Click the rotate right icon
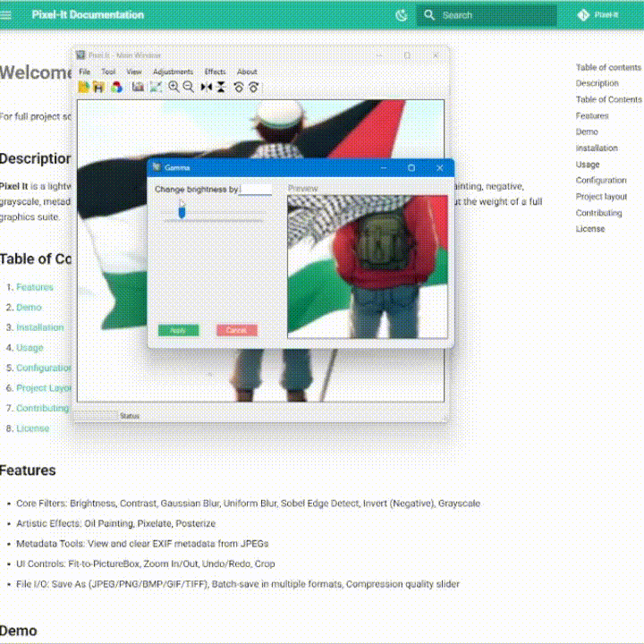 [253, 87]
